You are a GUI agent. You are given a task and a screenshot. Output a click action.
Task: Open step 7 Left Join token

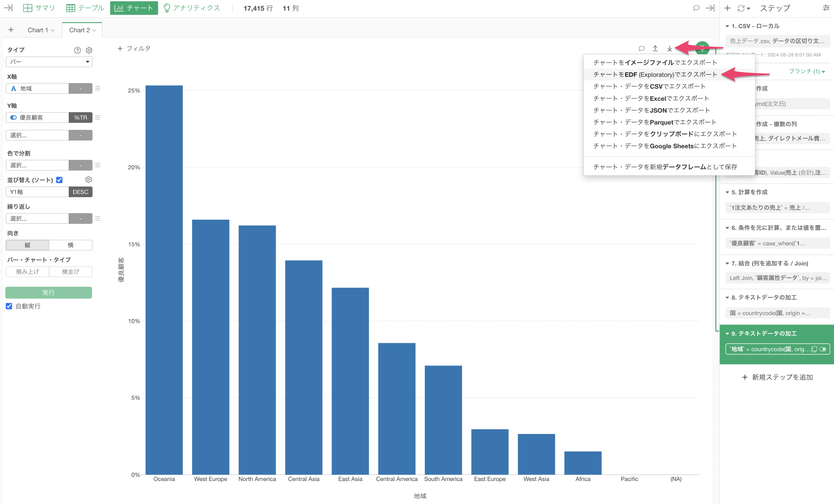[x=777, y=278]
